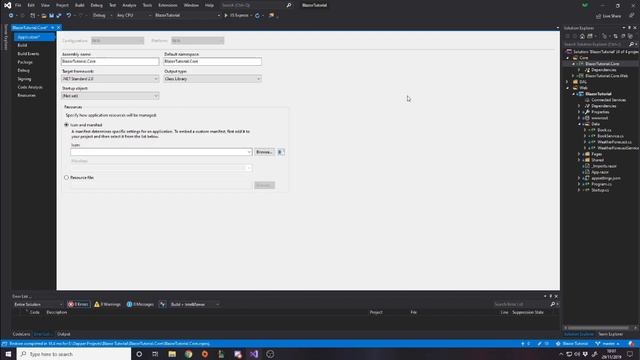
Task: Open the Build menu
Action: pos(80,5)
